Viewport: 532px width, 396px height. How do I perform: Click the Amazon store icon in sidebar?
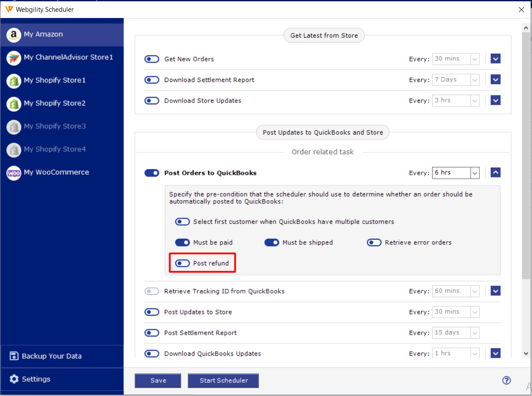click(x=14, y=35)
